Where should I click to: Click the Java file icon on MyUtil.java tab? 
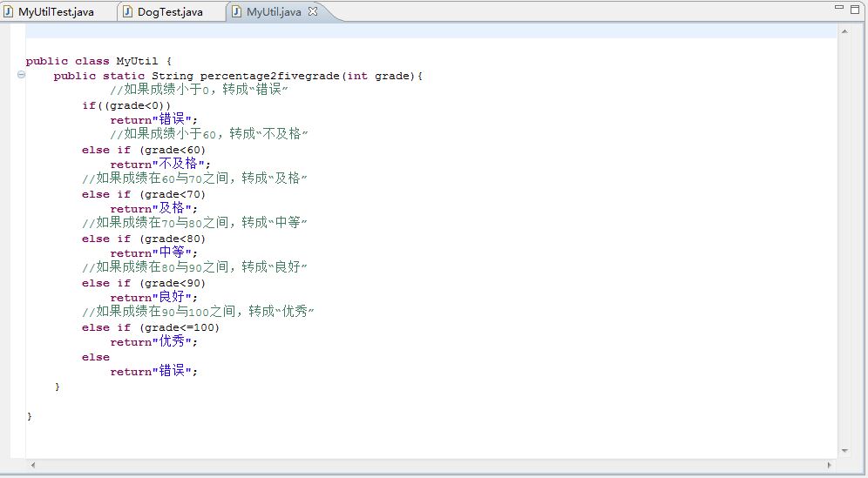click(x=236, y=11)
